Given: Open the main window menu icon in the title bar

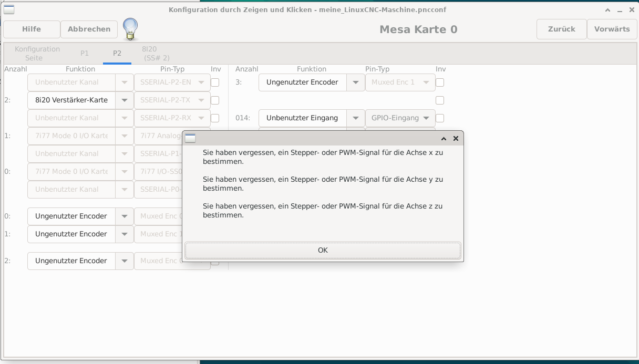Looking at the screenshot, I should pos(9,9).
